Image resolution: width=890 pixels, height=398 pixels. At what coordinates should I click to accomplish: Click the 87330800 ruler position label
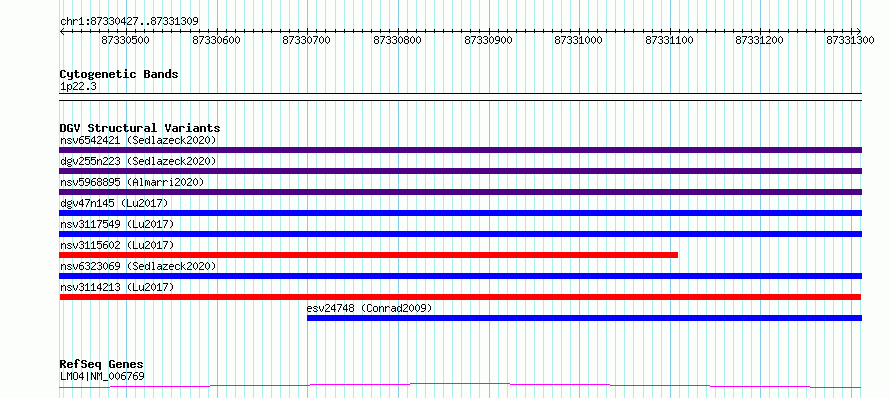[x=397, y=40]
